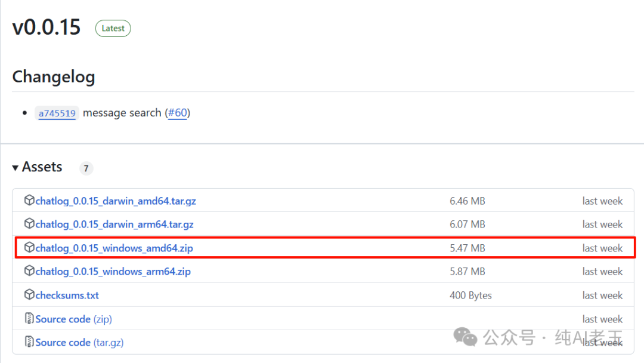Click 'last week' in the Source code (zip) row
644x363 pixels.
(602, 319)
